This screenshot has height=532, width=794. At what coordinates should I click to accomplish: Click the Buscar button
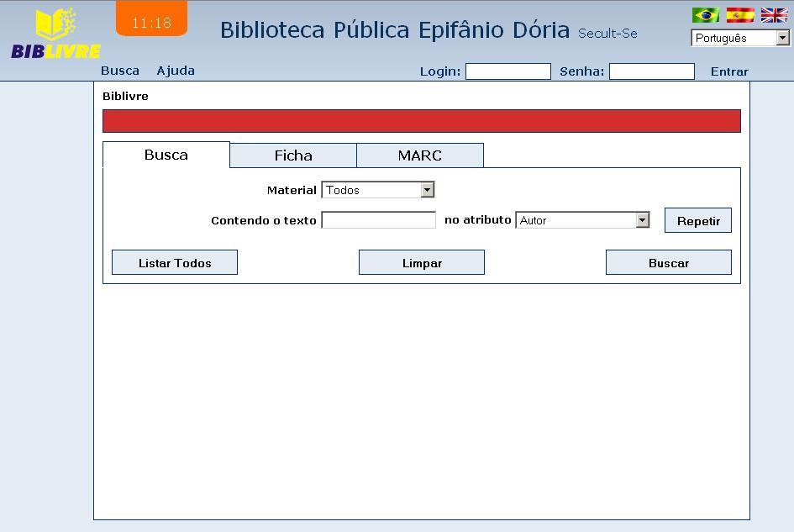669,262
